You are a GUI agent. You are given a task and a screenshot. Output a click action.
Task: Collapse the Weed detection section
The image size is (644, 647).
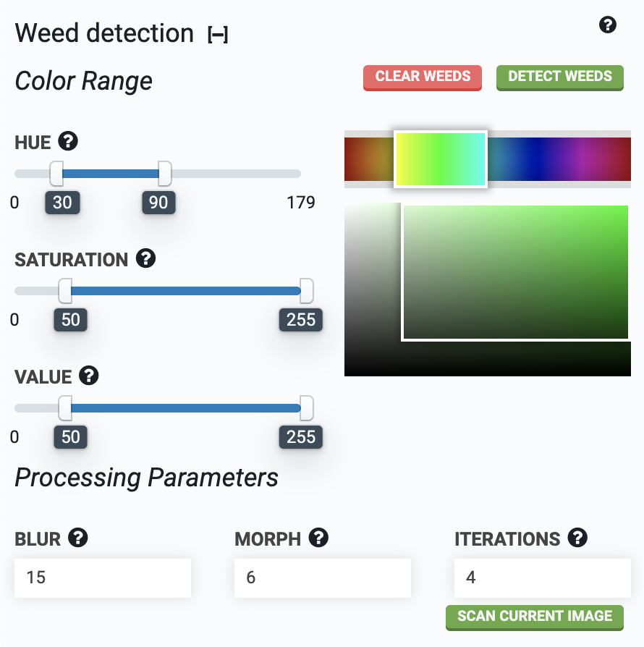[x=218, y=35]
